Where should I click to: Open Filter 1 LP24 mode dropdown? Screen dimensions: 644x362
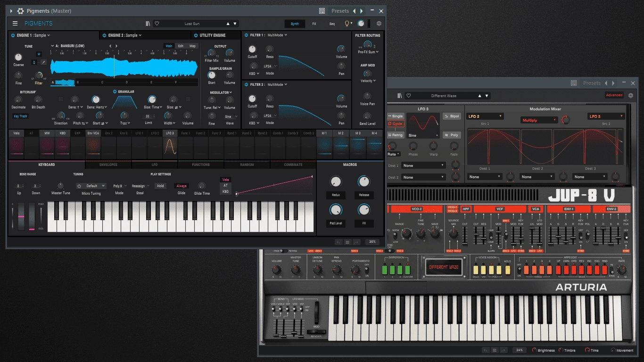click(x=270, y=66)
